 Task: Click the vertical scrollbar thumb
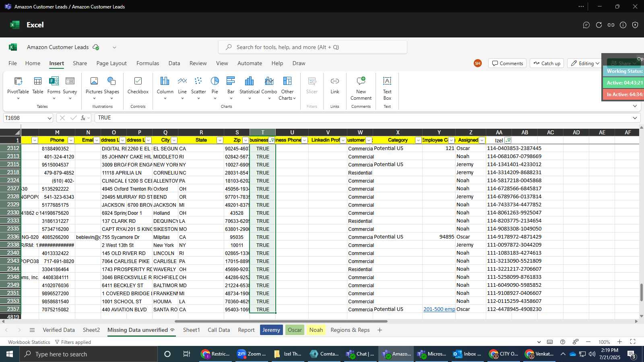tap(641, 292)
